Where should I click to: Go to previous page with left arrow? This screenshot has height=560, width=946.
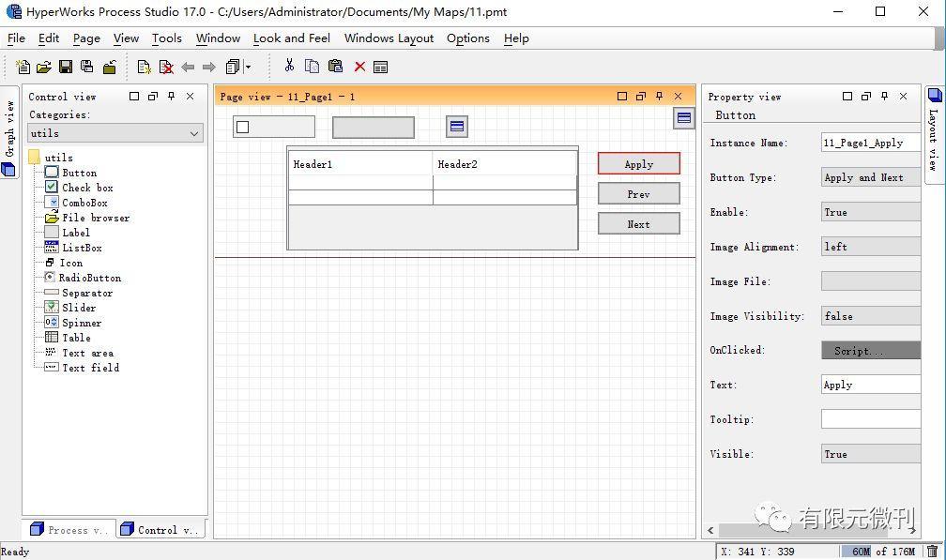[x=189, y=67]
